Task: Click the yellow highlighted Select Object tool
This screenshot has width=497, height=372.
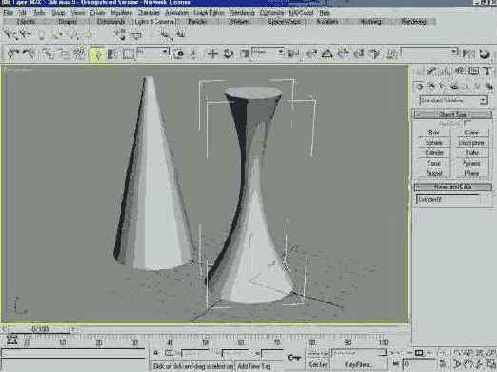Action: pos(97,54)
